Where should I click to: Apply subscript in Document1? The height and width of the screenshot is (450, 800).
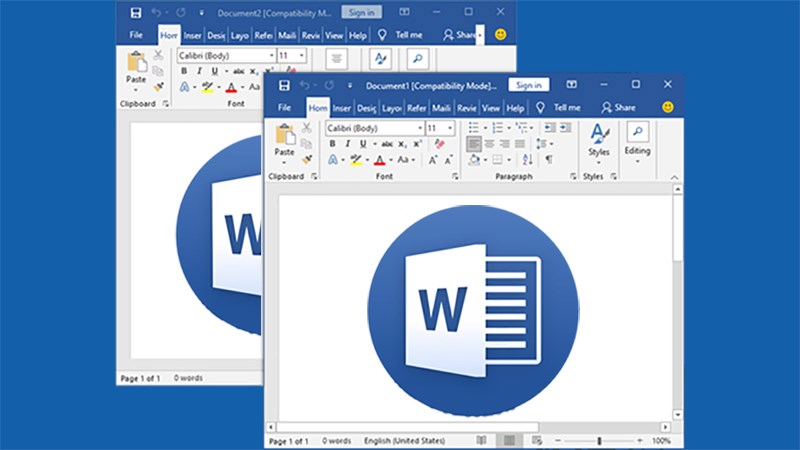[402, 144]
